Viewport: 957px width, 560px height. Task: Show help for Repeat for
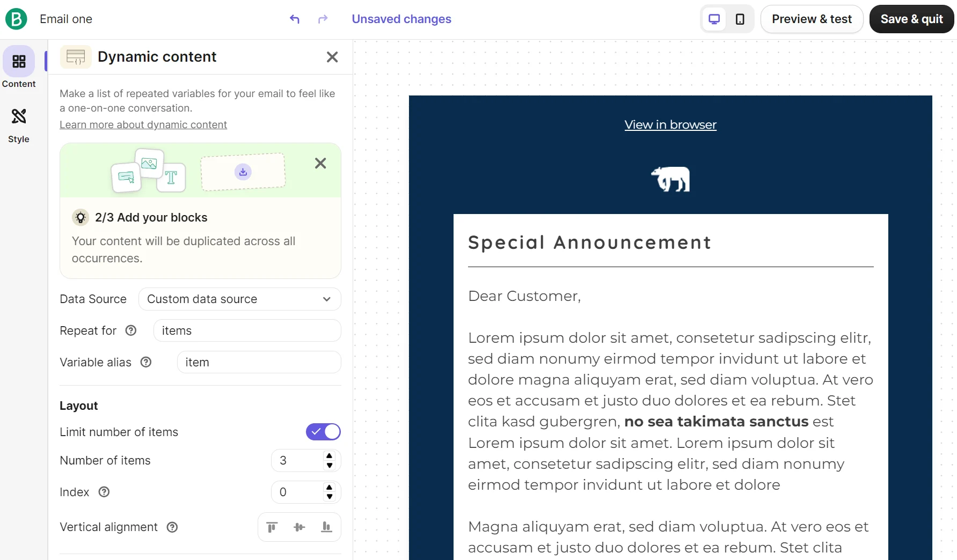131,330
